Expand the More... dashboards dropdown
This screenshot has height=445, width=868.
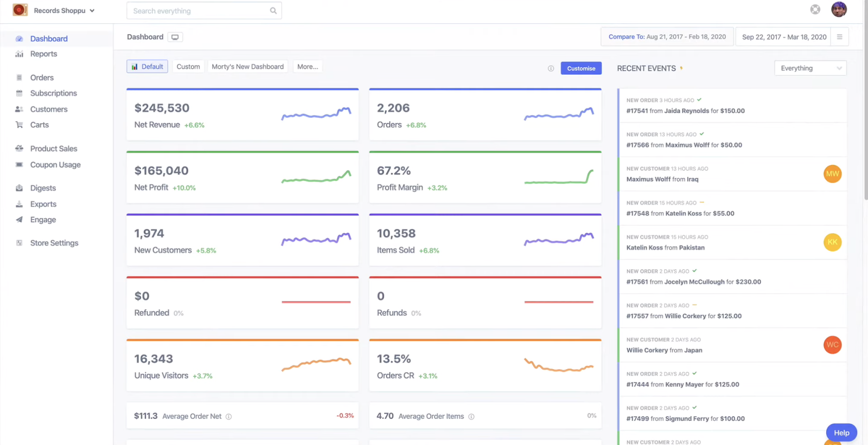308,67
